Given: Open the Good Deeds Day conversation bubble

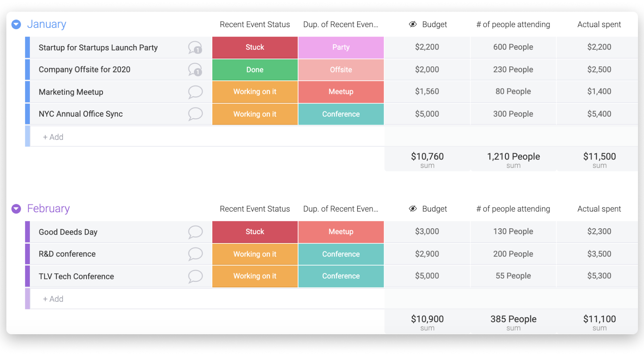Looking at the screenshot, I should [x=195, y=232].
